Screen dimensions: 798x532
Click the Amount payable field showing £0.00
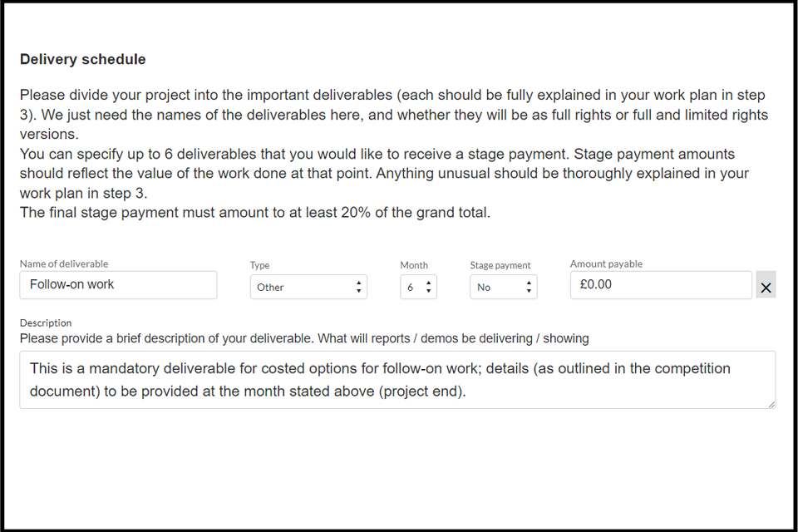661,284
